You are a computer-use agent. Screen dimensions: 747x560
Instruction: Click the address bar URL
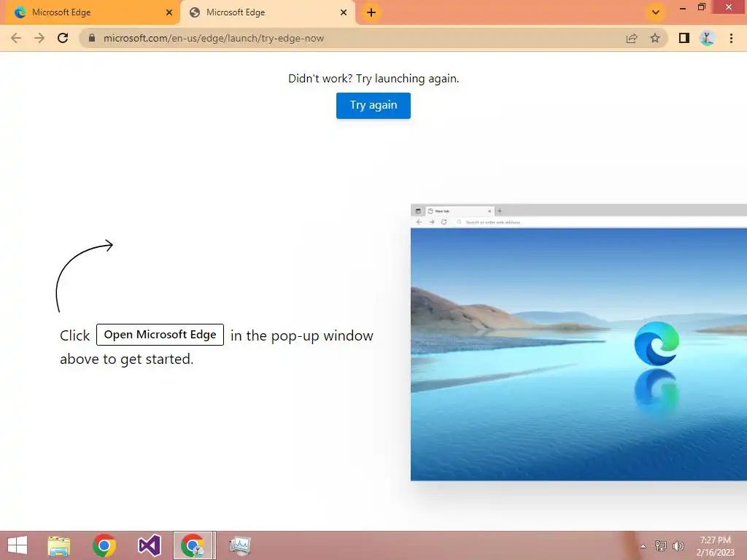click(214, 38)
